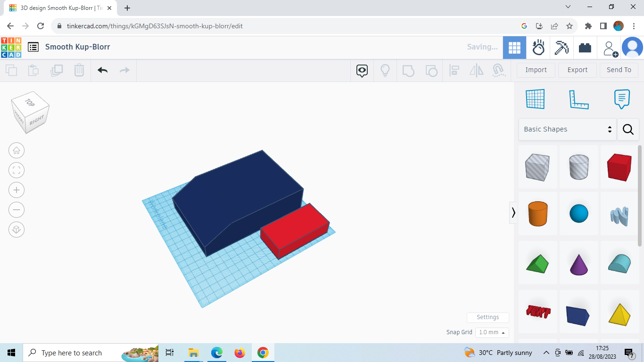Switch to Minecraft export mode via pickaxe icon
The image size is (644, 362).
tap(561, 47)
